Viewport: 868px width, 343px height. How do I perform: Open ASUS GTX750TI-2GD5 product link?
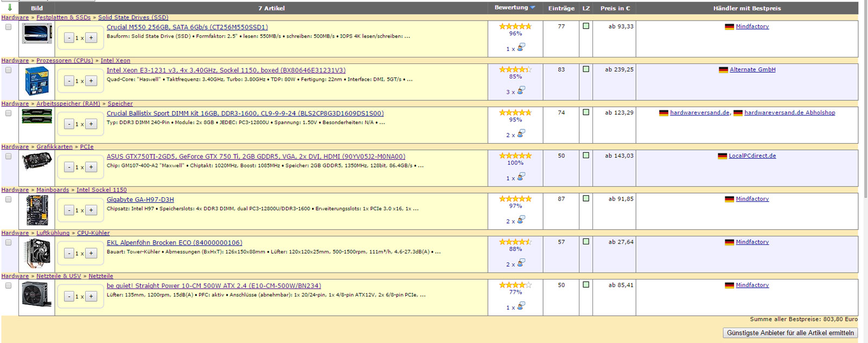[256, 156]
